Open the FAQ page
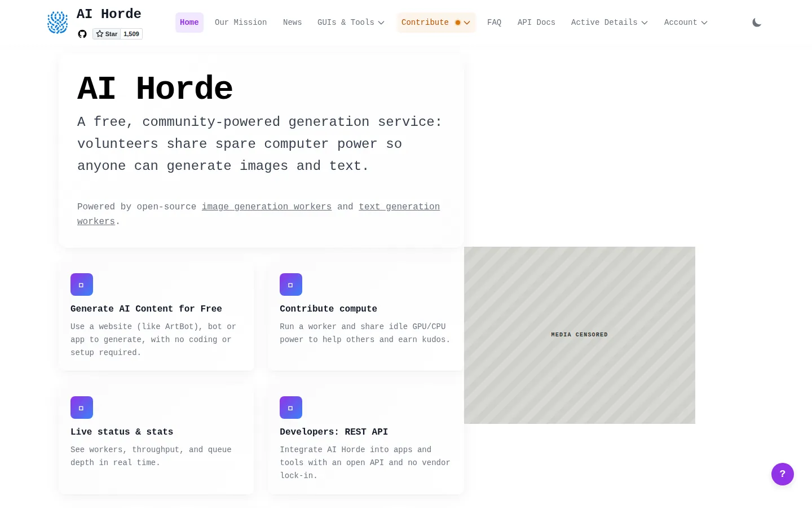The height and width of the screenshot is (508, 812). [494, 23]
